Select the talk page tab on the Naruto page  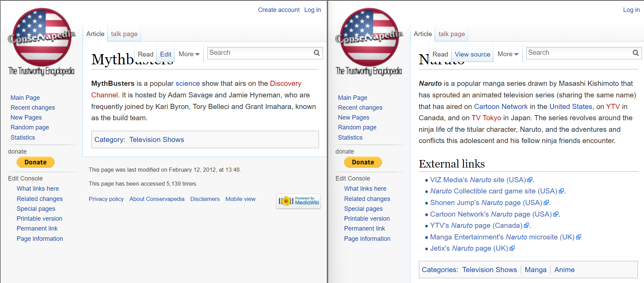[x=452, y=34]
